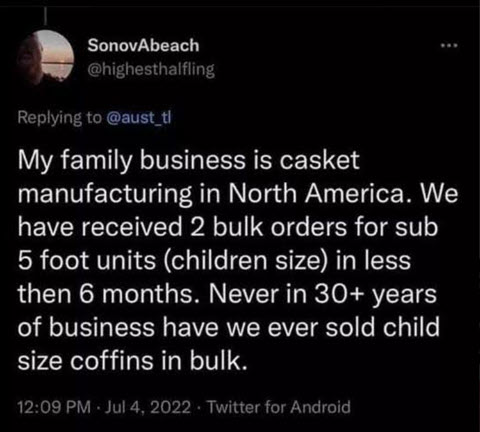The image size is (480, 432).
Task: Visit the @highesthalfling handle
Action: [x=151, y=69]
